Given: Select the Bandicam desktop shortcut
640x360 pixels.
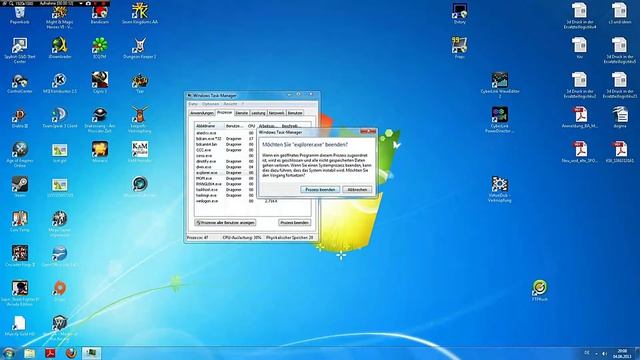Looking at the screenshot, I should click(100, 14).
